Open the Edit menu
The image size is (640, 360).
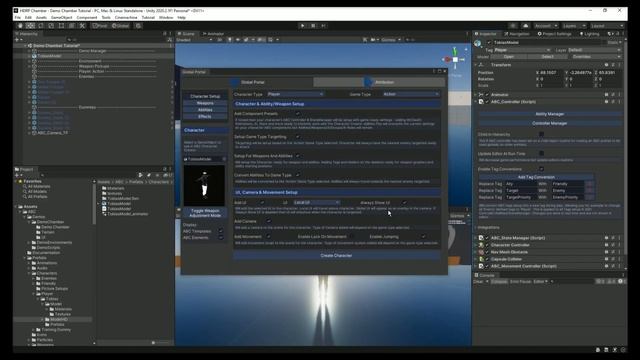click(28, 18)
